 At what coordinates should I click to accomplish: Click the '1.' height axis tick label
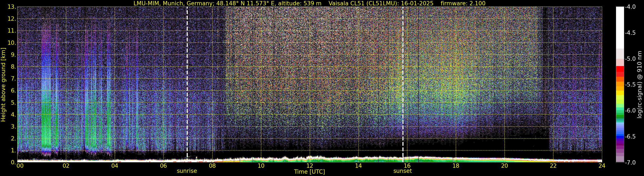13,151
